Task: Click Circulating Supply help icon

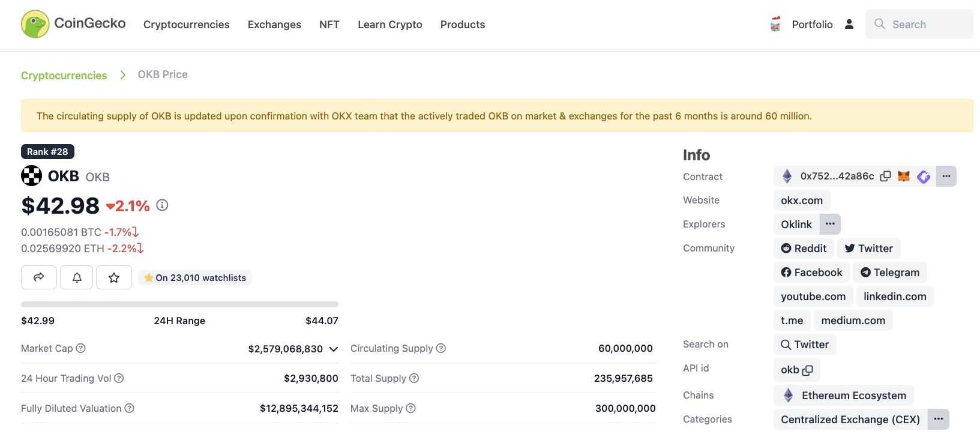Action: point(440,348)
